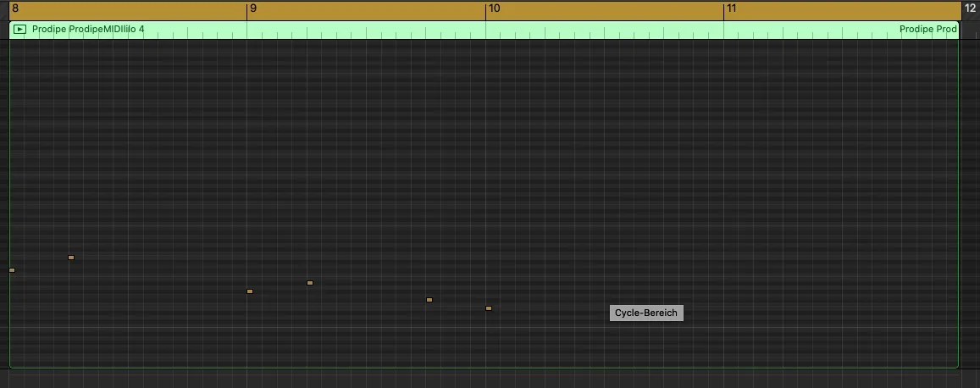The image size is (980, 388).
Task: Select the Prodipe ProdipeMIDIlilo 4 region header
Action: coord(484,30)
